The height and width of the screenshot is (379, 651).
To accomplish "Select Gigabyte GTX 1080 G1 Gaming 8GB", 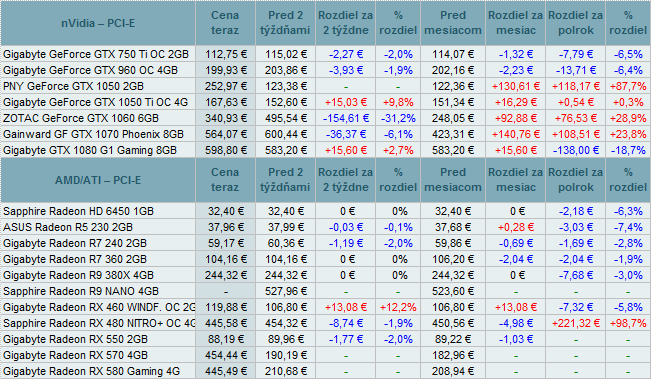I will coord(90,150).
